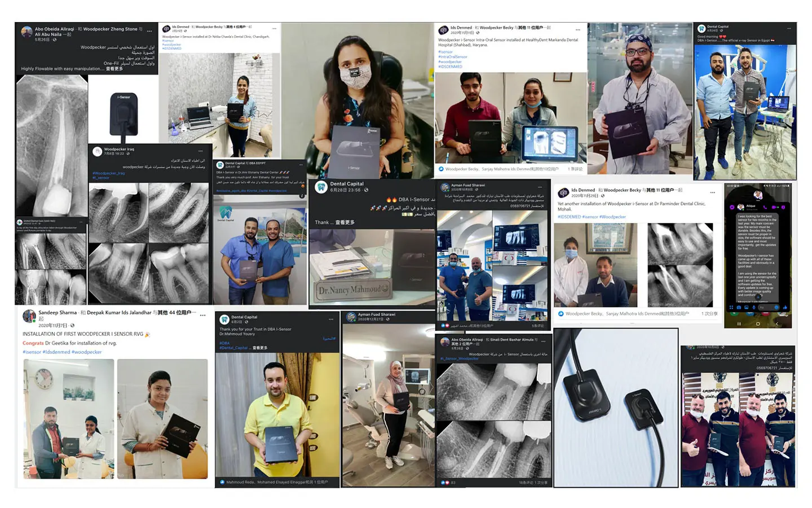This screenshot has height=508, width=812.
Task: Open the more options menu on the Ayman Fuad Sharawi October post
Action: tap(540, 187)
